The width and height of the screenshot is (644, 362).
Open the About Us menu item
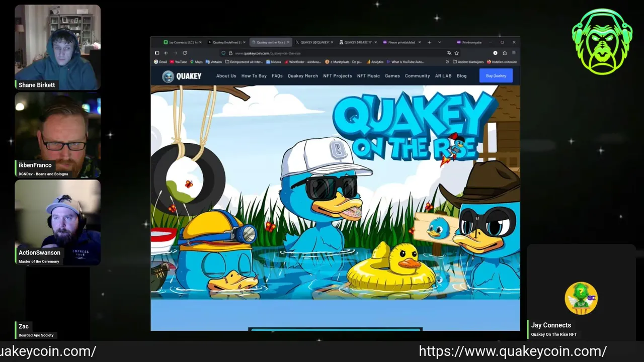[x=226, y=76]
